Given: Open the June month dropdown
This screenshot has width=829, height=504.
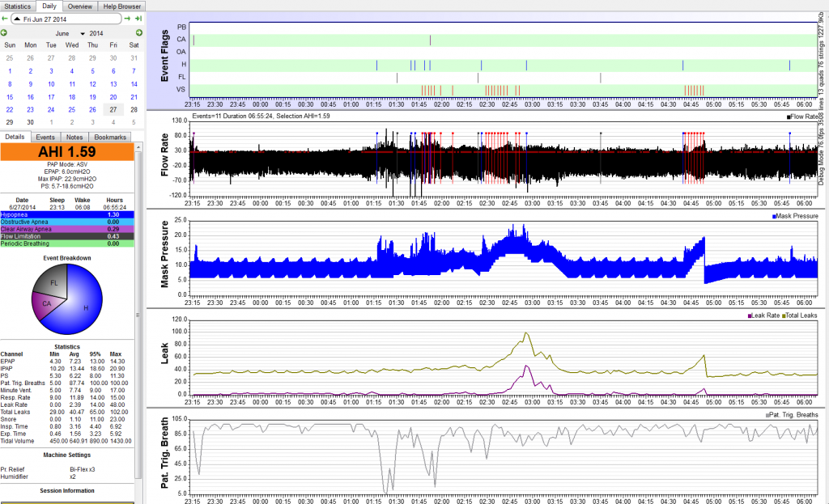Looking at the screenshot, I should pyautogui.click(x=83, y=33).
